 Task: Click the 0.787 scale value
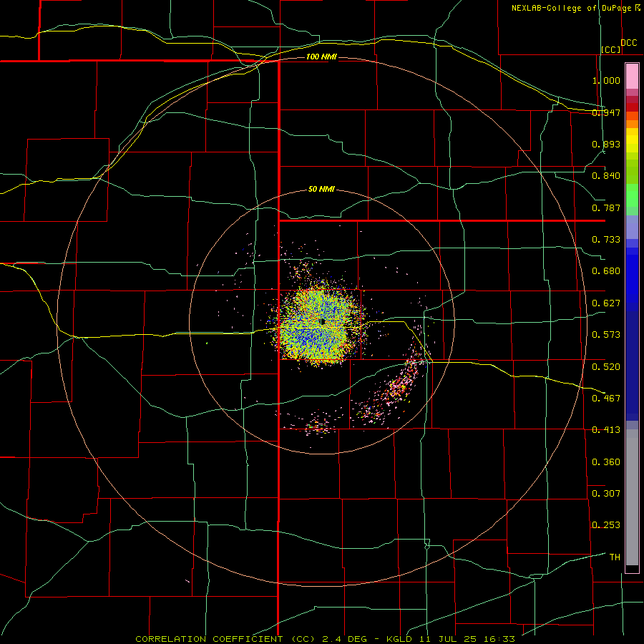[606, 208]
